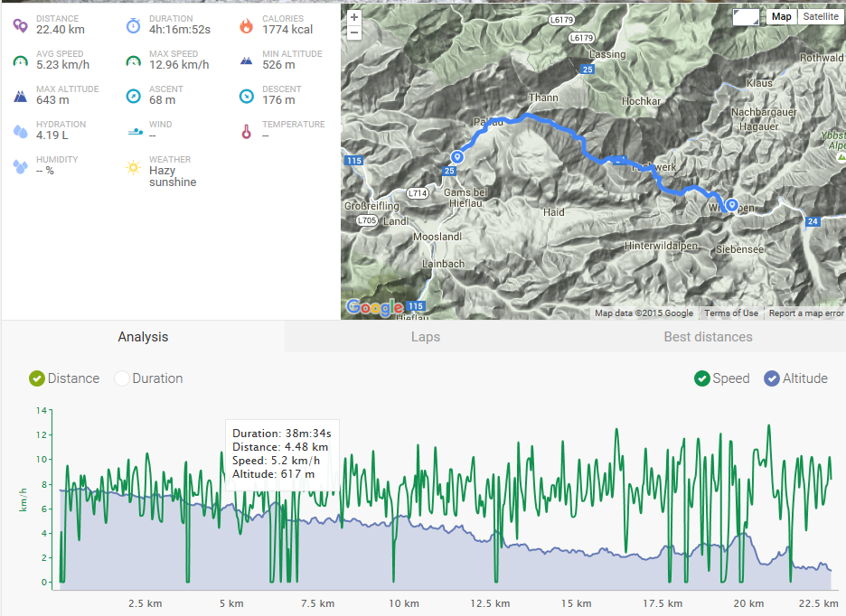Switch the map to Satellite view
The image size is (846, 616).
(820, 17)
